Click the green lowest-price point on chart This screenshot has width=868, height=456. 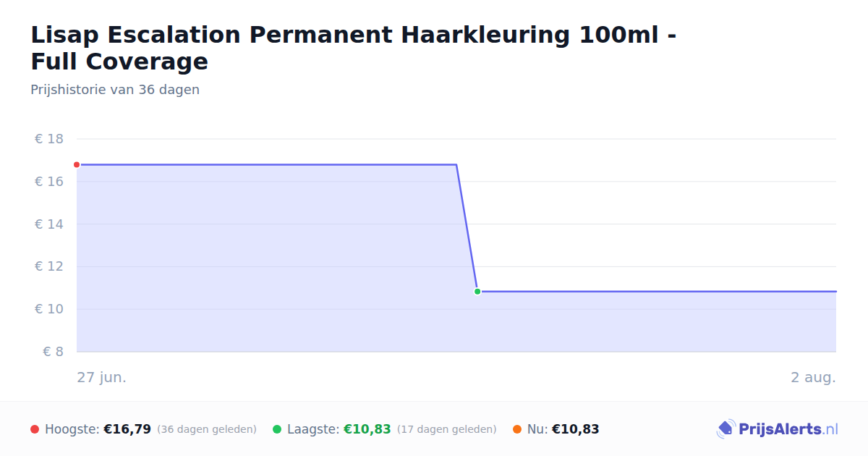pos(477,291)
